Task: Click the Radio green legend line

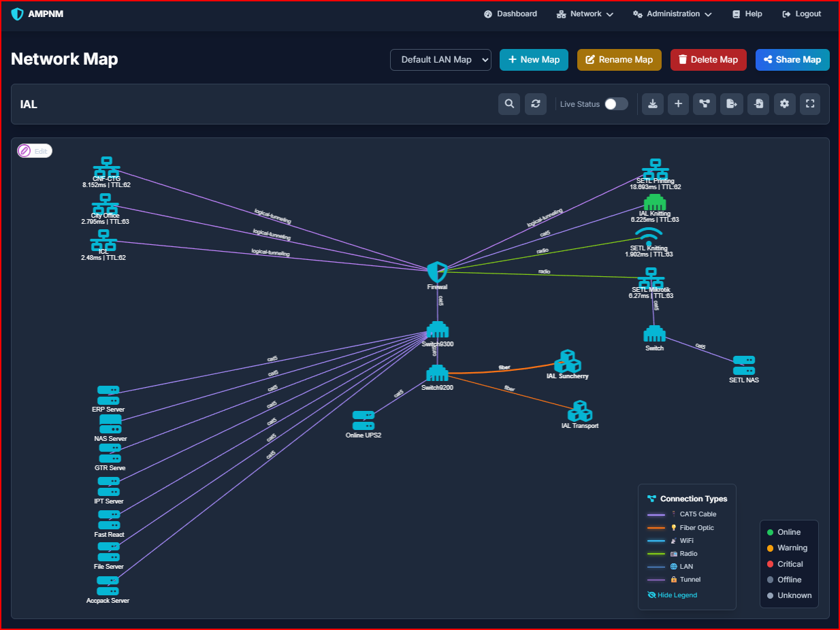Action: pyautogui.click(x=656, y=554)
